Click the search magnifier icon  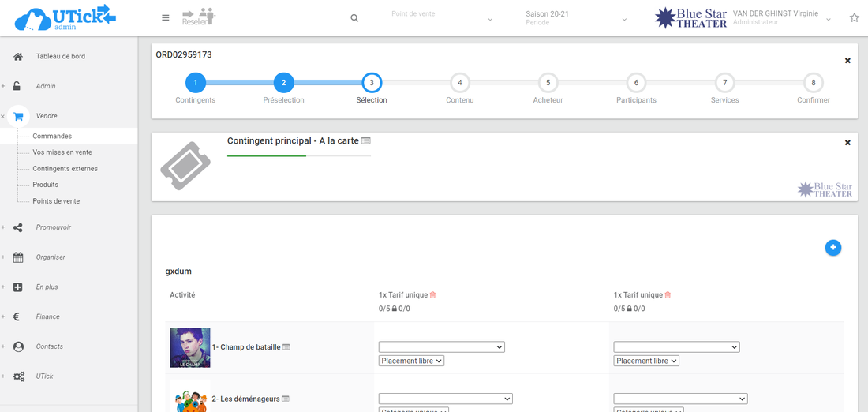pos(354,18)
